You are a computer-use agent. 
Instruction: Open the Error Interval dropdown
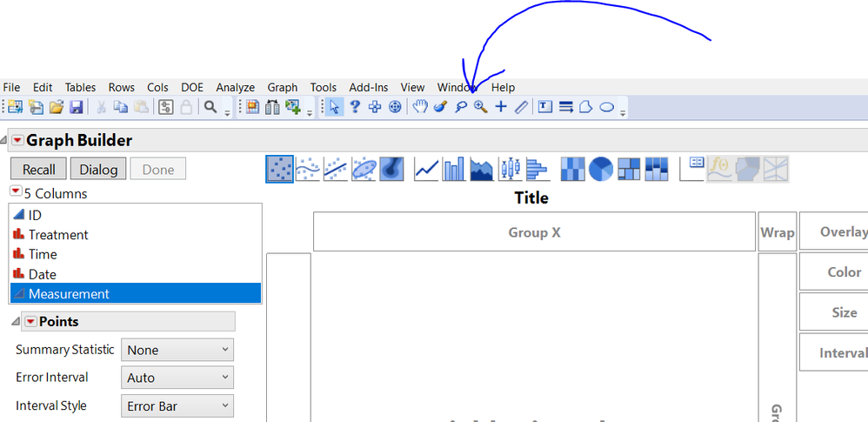coord(177,378)
